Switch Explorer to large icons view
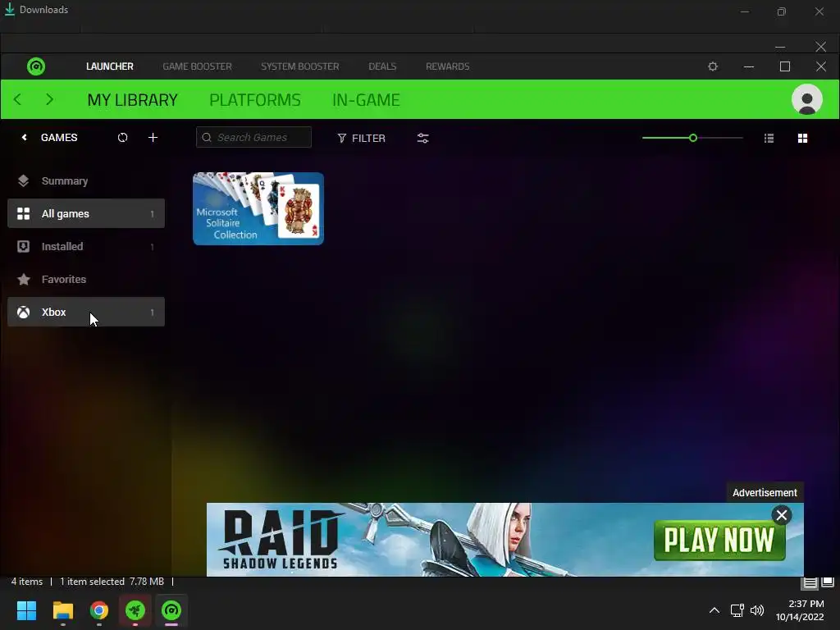The height and width of the screenshot is (630, 840). 828,582
